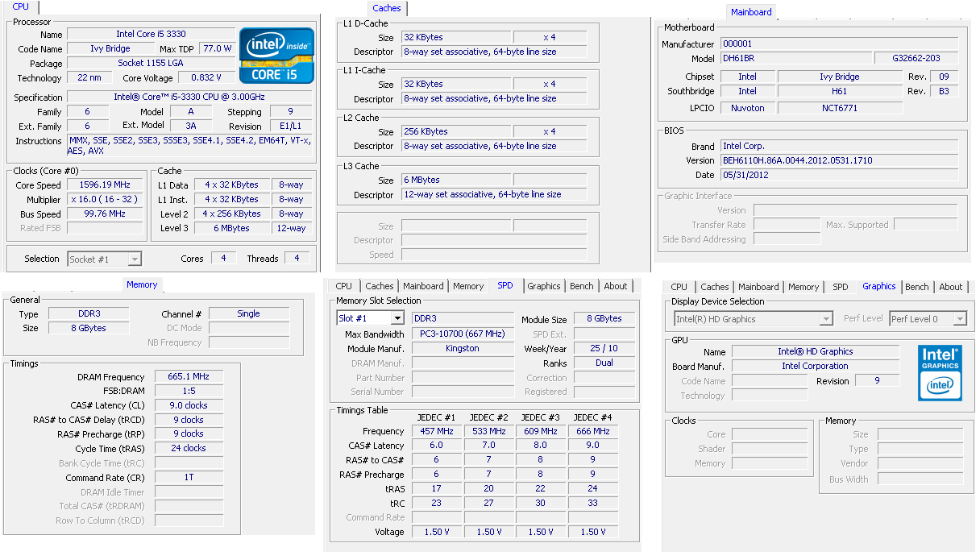The height and width of the screenshot is (560, 980).
Task: Click the Command Rate value '1T'
Action: [189, 477]
